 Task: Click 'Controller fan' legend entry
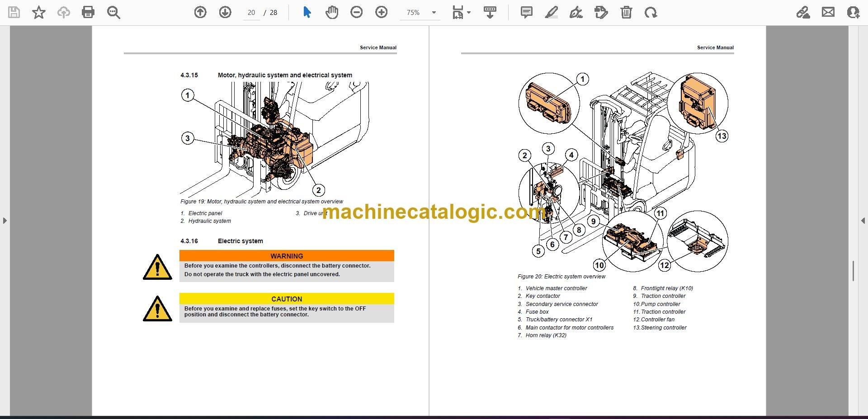pyautogui.click(x=654, y=319)
